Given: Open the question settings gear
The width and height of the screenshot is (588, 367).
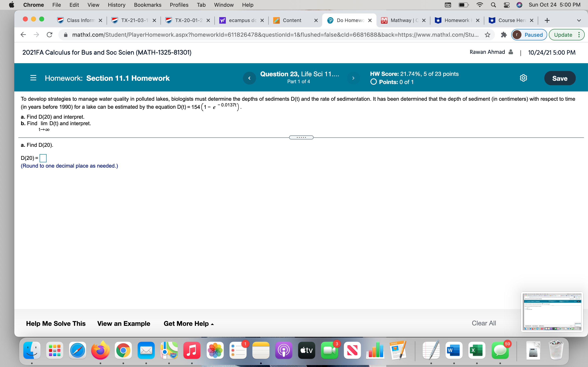Looking at the screenshot, I should click(x=523, y=78).
